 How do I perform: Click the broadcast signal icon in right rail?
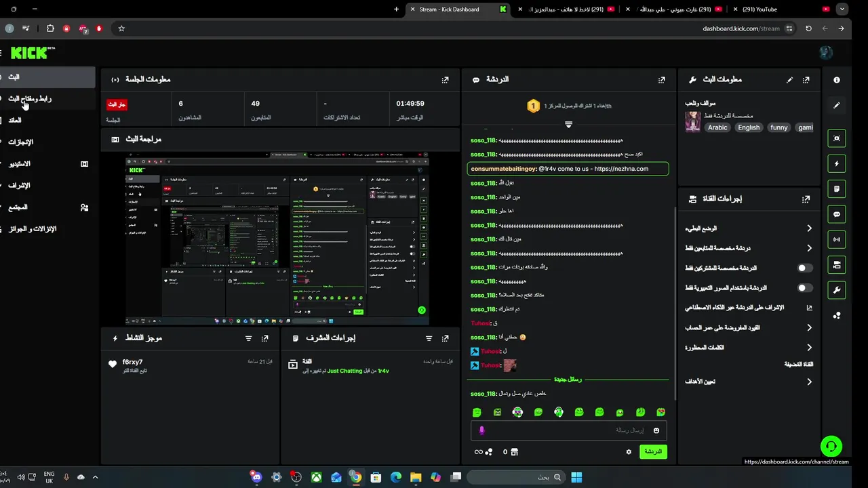coord(837,239)
